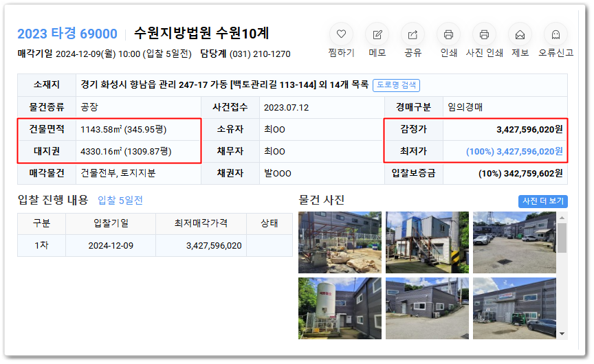Screen dimensions: 594x364
Task: Click the appraisal value 3,427,596,020원 in 감정가 row
Action: (529, 129)
